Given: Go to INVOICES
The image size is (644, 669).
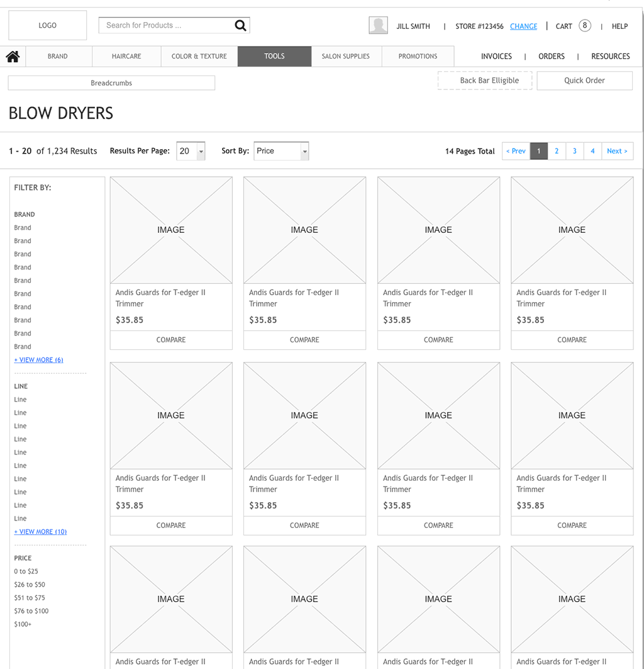Looking at the screenshot, I should tap(496, 56).
